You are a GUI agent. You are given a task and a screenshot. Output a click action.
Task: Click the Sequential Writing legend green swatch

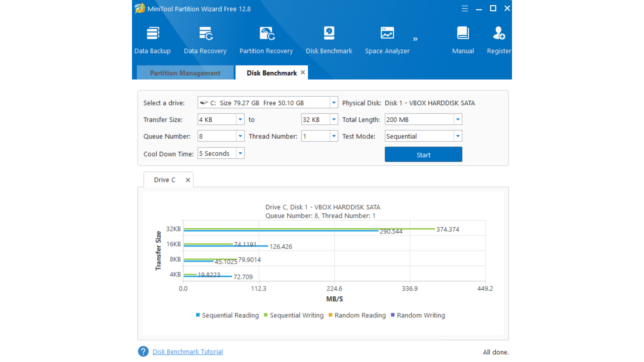coord(266,315)
